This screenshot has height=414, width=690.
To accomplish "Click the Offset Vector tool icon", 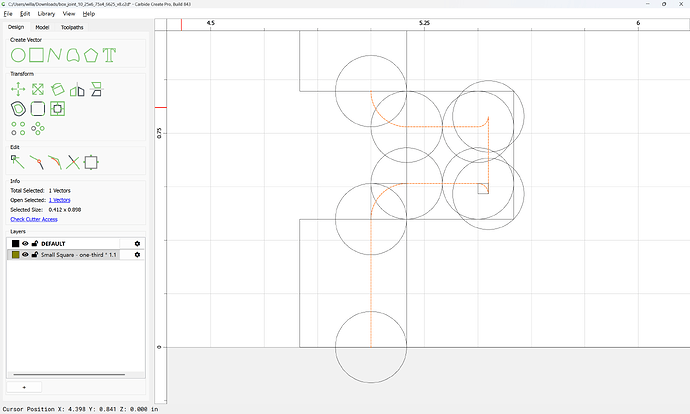I will (18, 108).
